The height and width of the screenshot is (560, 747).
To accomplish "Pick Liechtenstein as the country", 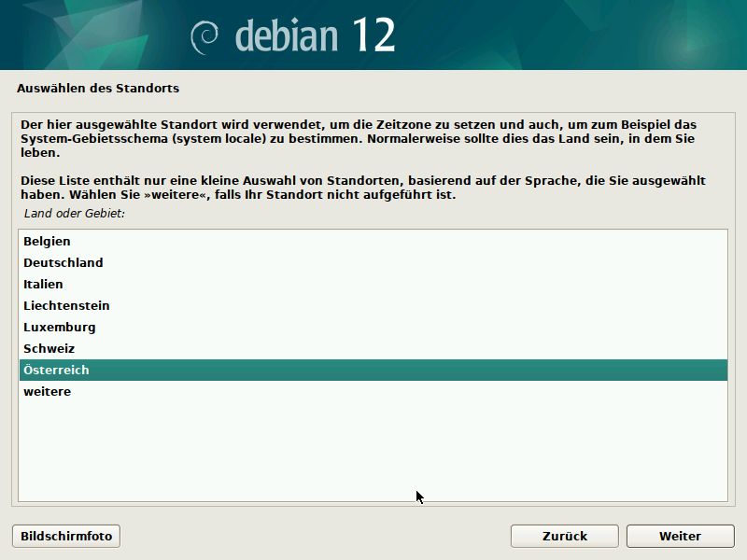I will click(x=67, y=306).
